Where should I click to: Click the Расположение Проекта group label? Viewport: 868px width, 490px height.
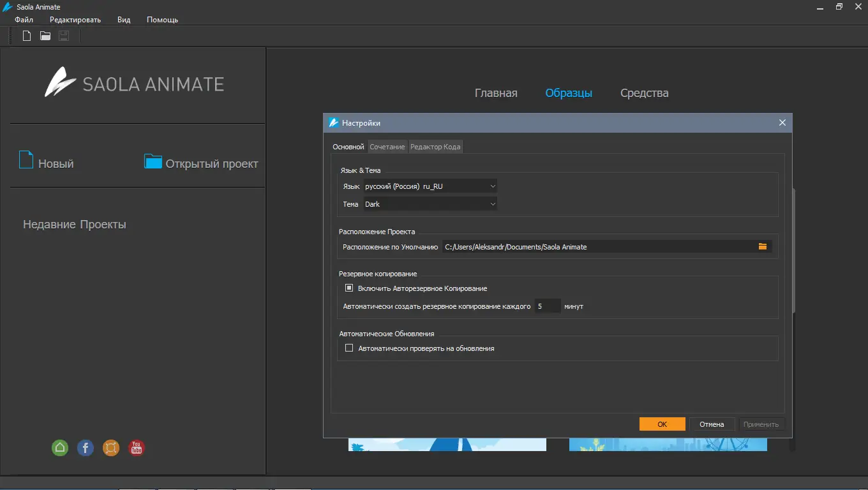tap(377, 232)
